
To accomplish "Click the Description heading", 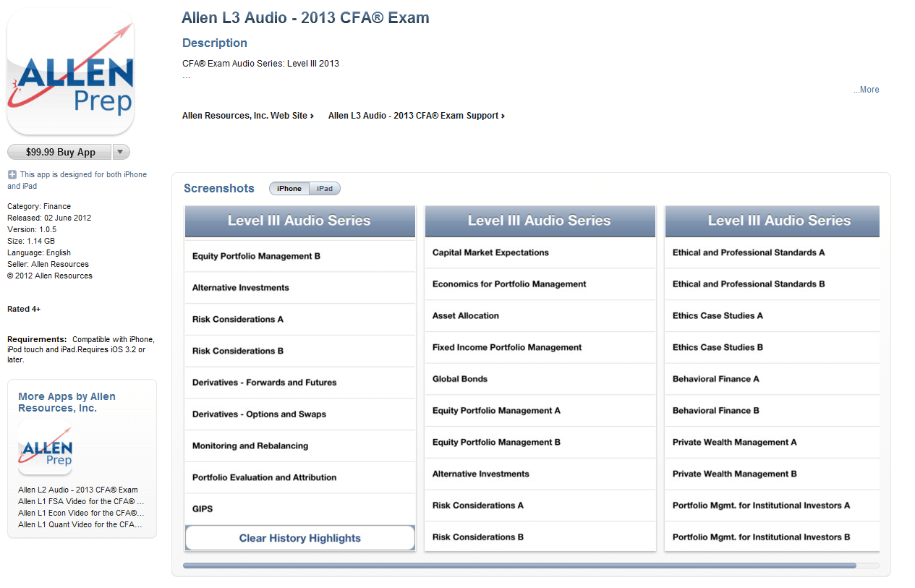I will pyautogui.click(x=215, y=43).
